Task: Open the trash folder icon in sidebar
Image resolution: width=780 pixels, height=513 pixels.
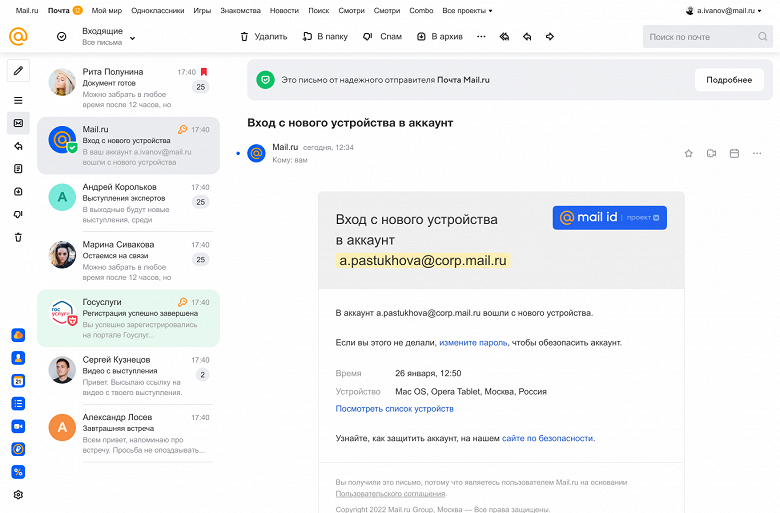Action: tap(18, 237)
